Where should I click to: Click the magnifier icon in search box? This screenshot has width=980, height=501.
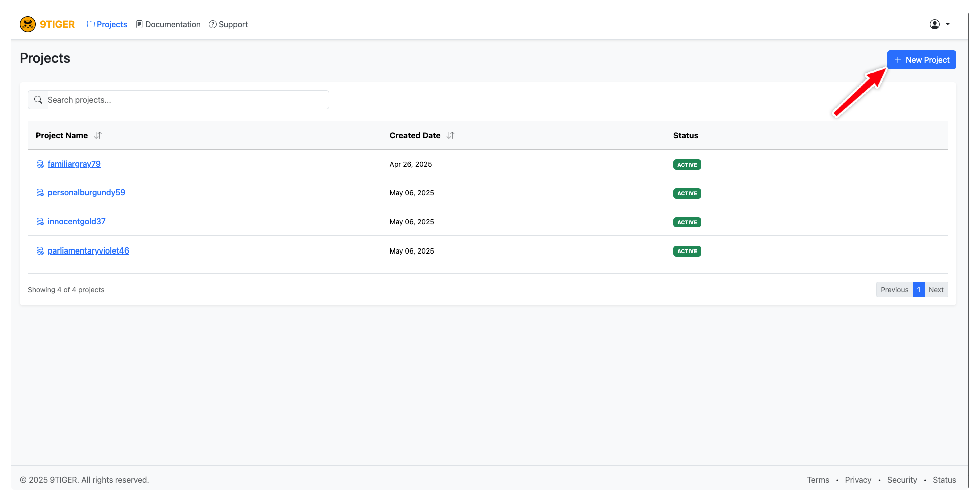tap(38, 100)
